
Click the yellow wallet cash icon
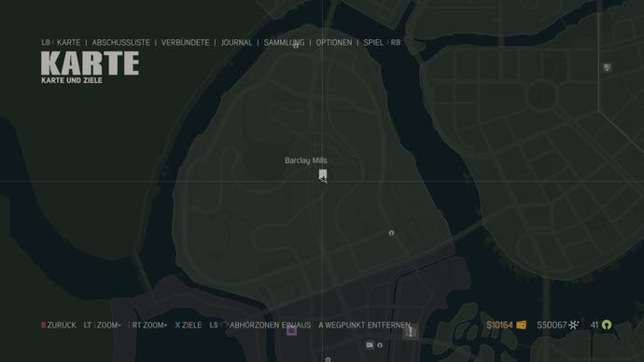[521, 325]
